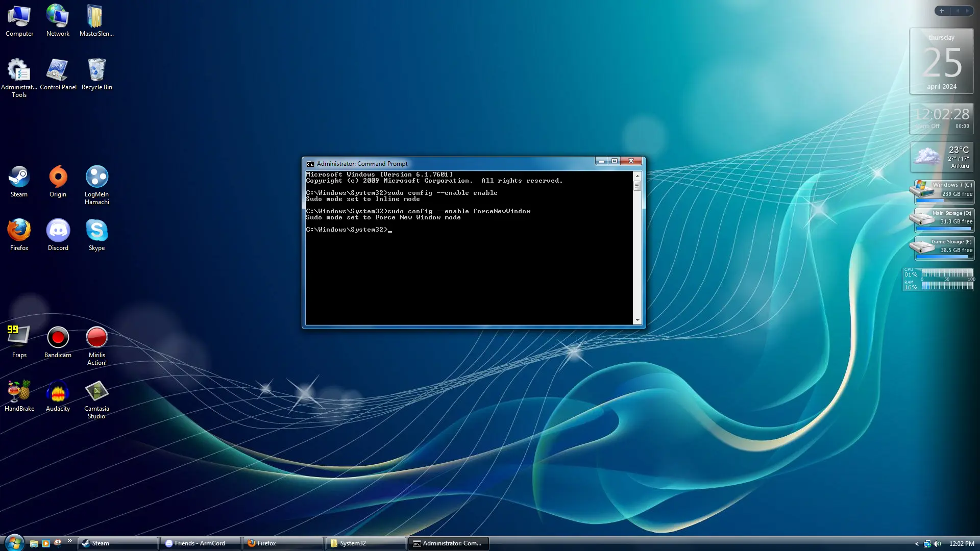Launch Firefox from the desktop
The height and width of the screenshot is (551, 980).
coord(19,235)
